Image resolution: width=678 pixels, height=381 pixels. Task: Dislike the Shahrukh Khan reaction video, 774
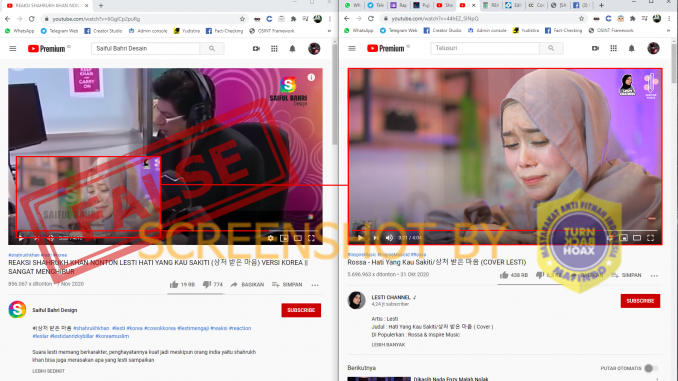(x=212, y=285)
